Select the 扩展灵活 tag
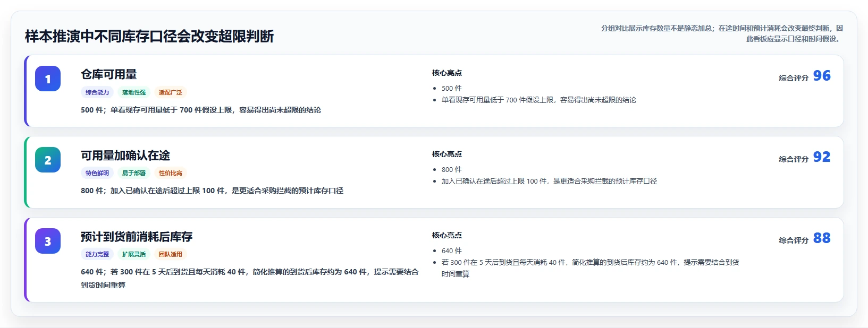The height and width of the screenshot is (328, 868). tap(134, 254)
